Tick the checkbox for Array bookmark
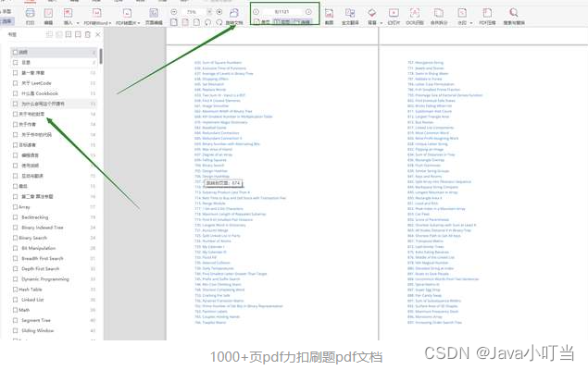This screenshot has height=370, width=588. tap(16, 206)
